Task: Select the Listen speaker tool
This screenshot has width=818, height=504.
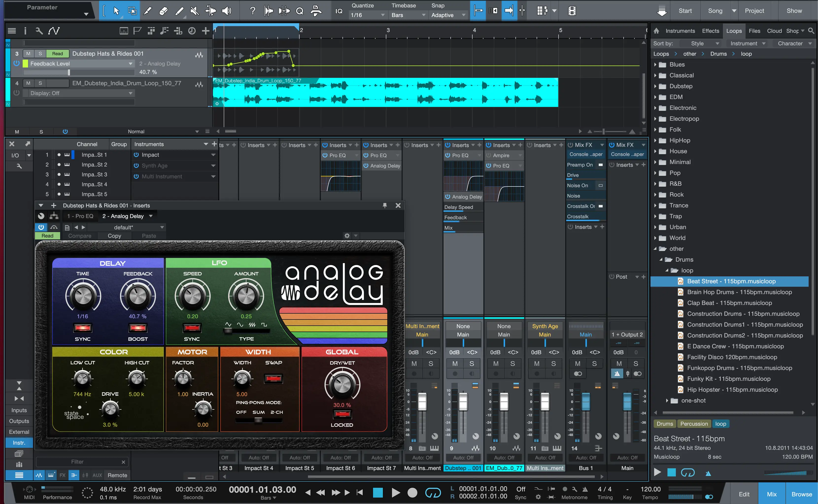Action: tap(227, 11)
